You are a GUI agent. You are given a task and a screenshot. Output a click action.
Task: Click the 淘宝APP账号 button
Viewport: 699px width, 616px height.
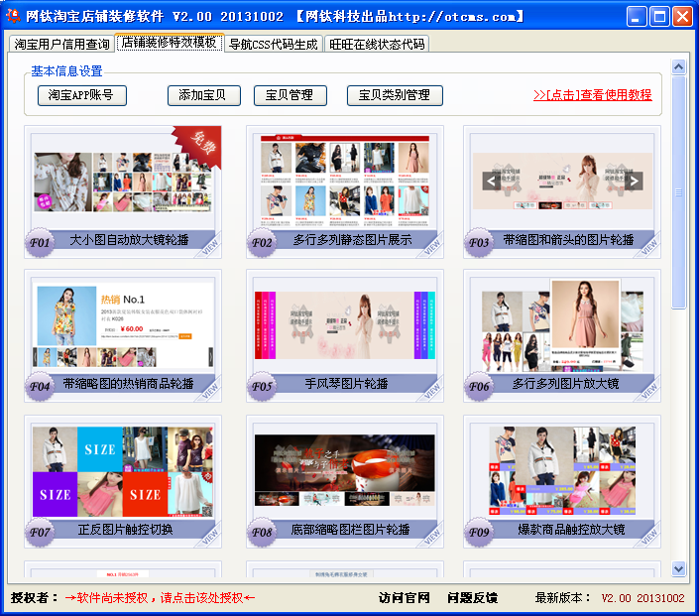[x=82, y=95]
